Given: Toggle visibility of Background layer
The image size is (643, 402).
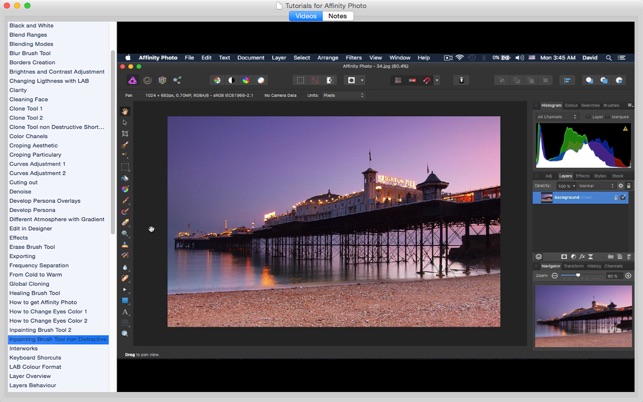Looking at the screenshot, I should pos(623,197).
